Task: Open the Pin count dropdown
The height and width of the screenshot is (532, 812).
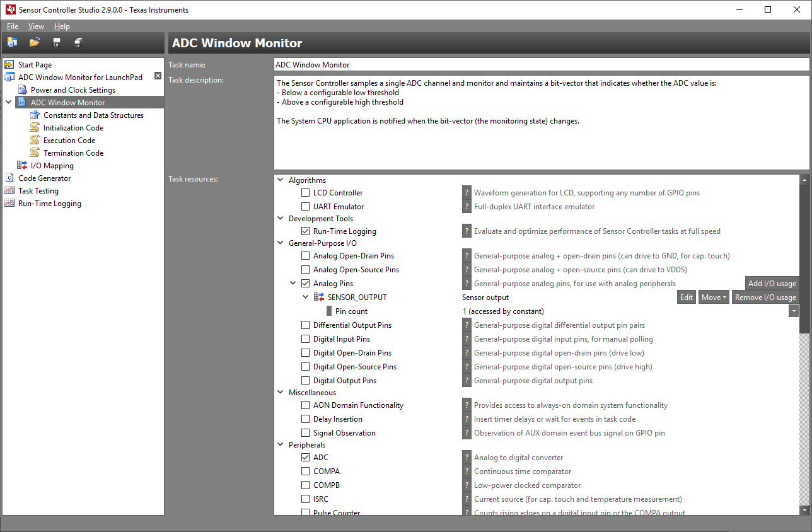Action: (x=793, y=311)
